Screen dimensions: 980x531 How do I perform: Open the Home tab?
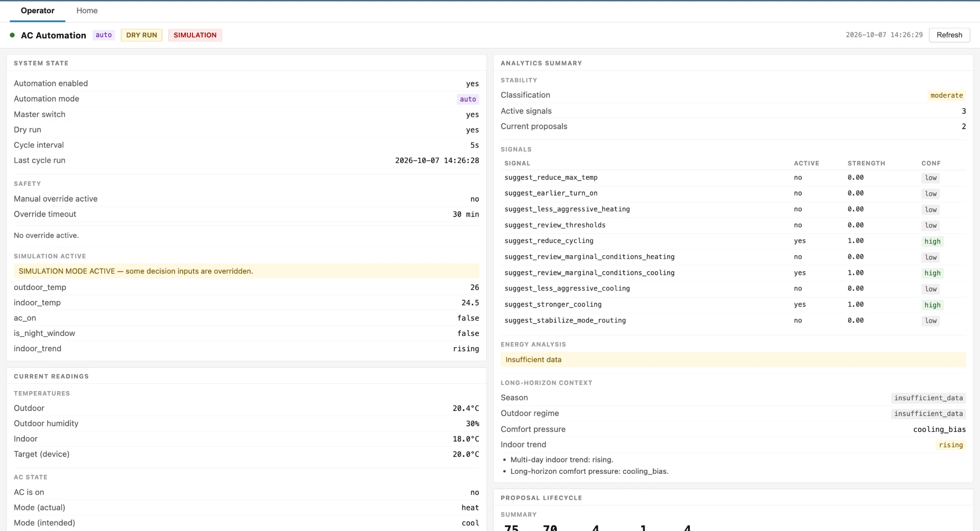pyautogui.click(x=87, y=11)
